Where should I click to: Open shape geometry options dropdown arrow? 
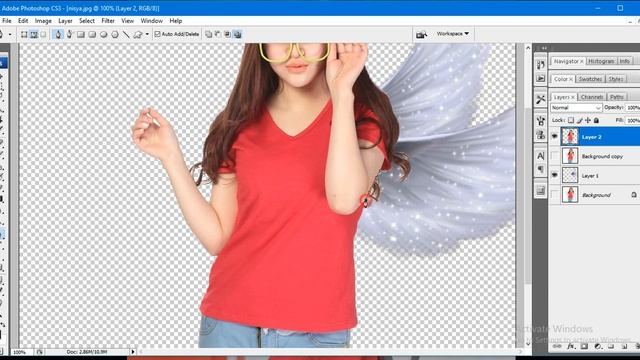click(x=147, y=35)
